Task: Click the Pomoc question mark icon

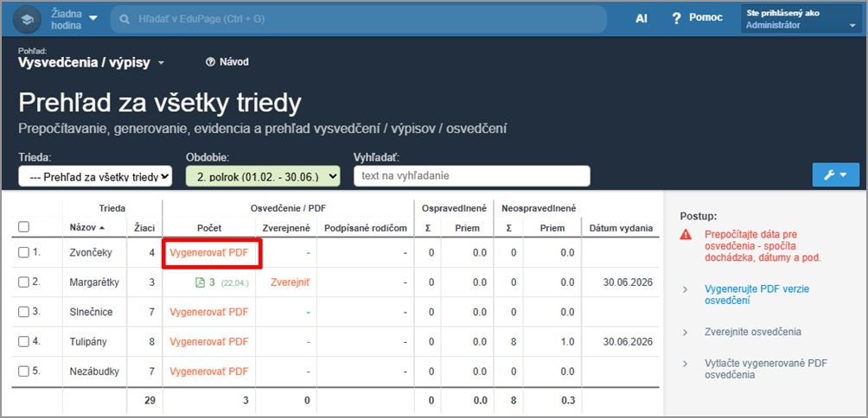Action: (676, 18)
